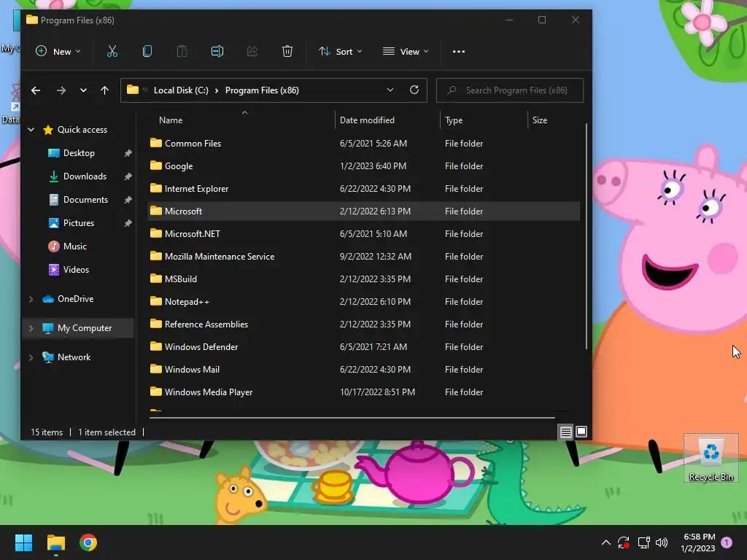The width and height of the screenshot is (747, 560).
Task: Sort by the Date modified column
Action: click(367, 120)
